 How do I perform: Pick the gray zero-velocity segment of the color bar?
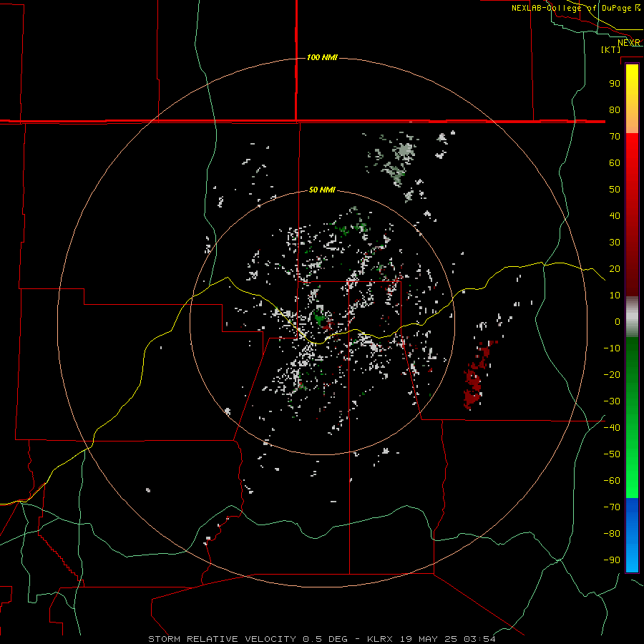pyautogui.click(x=632, y=317)
